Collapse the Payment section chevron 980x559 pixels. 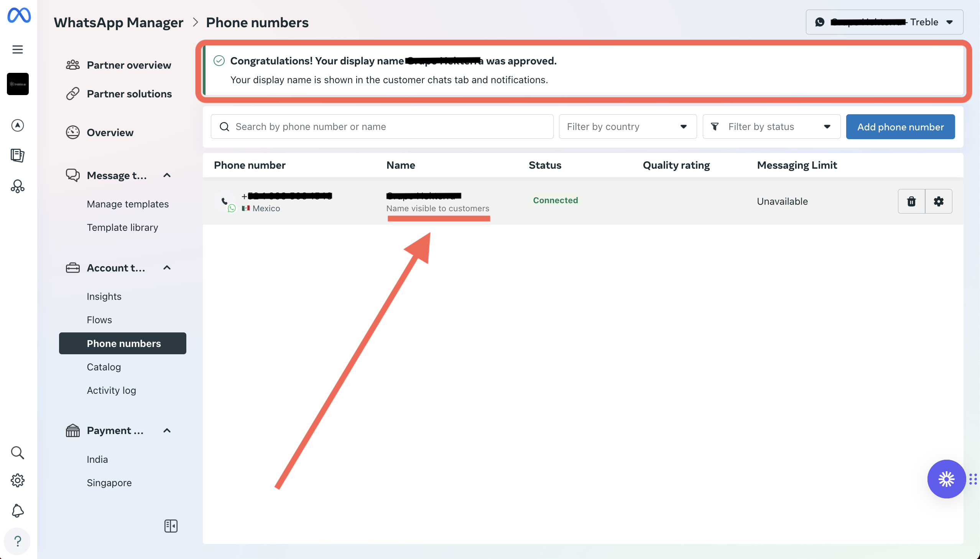[x=167, y=431]
